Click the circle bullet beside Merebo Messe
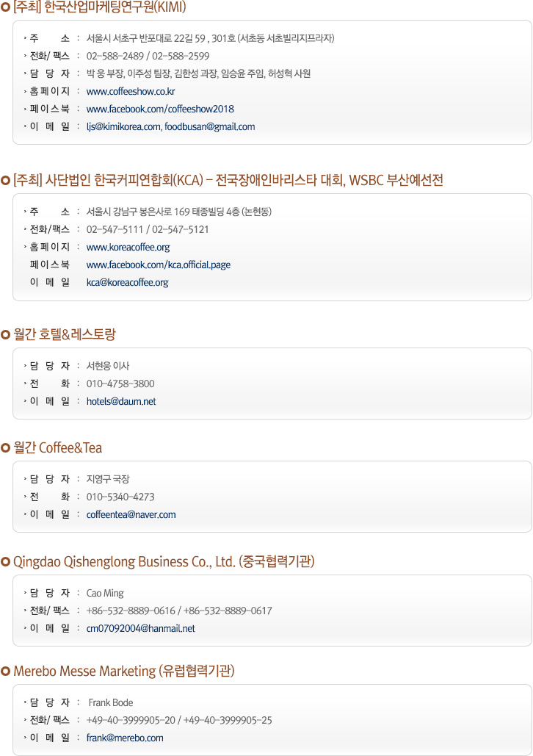The width and height of the screenshot is (533, 756). coord(5,672)
